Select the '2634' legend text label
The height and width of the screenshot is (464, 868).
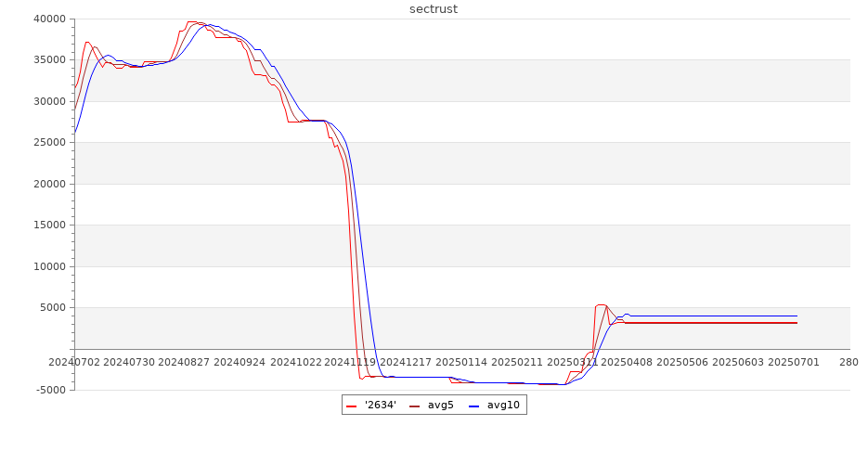[x=381, y=405]
